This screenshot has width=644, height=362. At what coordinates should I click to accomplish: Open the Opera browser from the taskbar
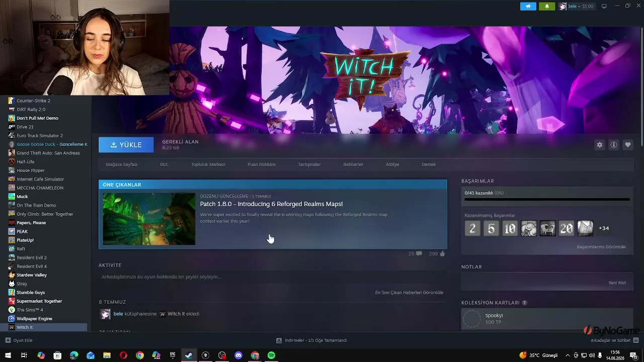click(123, 355)
